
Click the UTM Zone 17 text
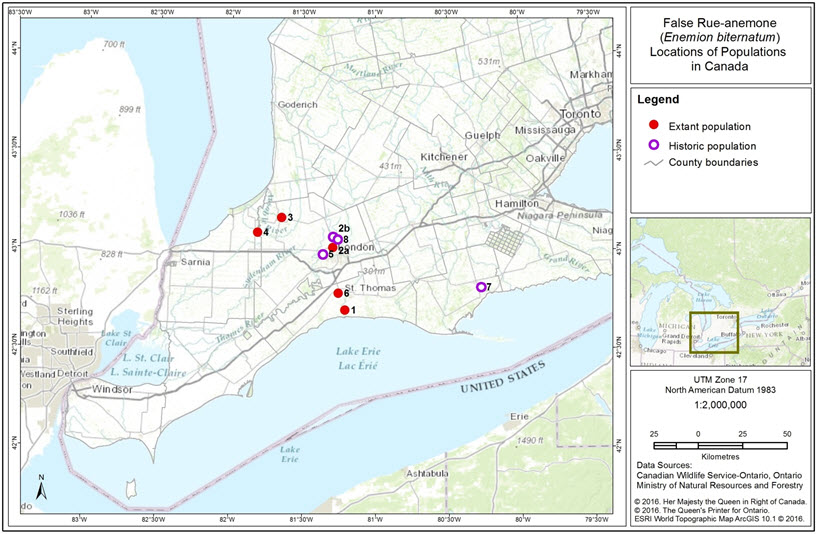click(720, 380)
